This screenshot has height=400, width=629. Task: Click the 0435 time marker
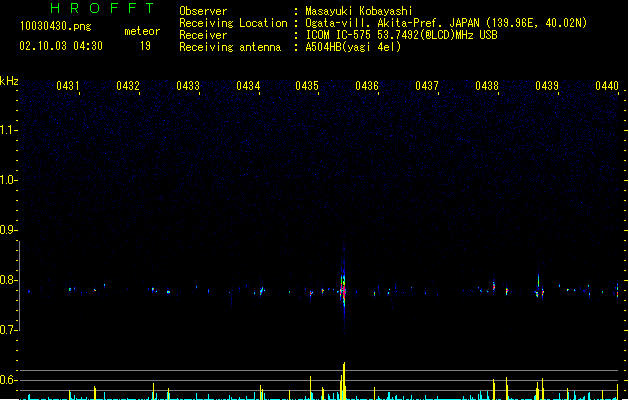click(307, 86)
